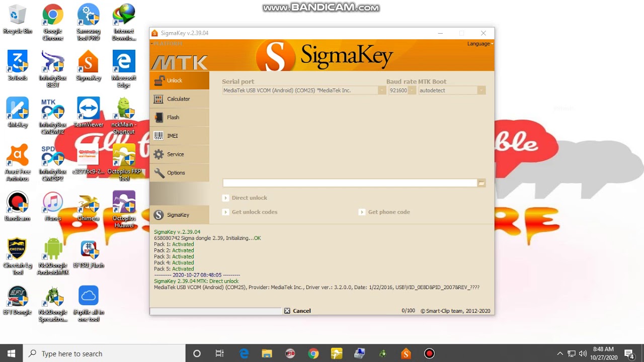Open the Service tab
The image size is (644, 362).
[x=179, y=154]
